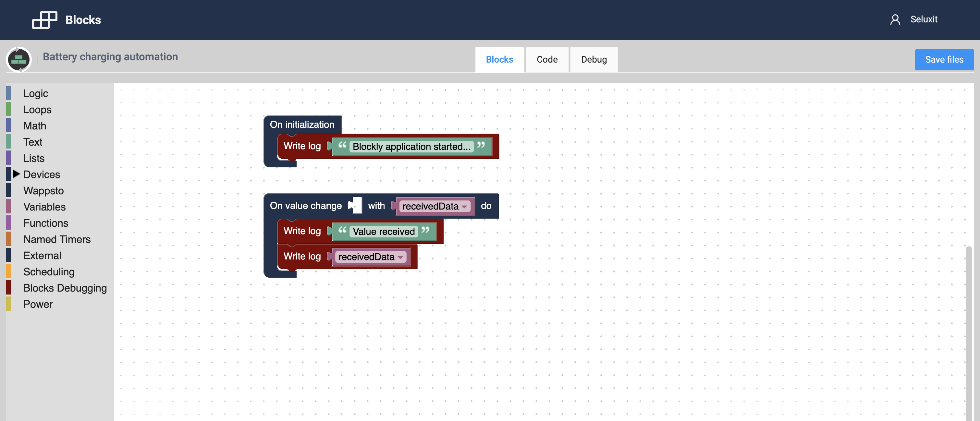Switch to the Debug tab
The width and height of the screenshot is (980, 421).
593,59
